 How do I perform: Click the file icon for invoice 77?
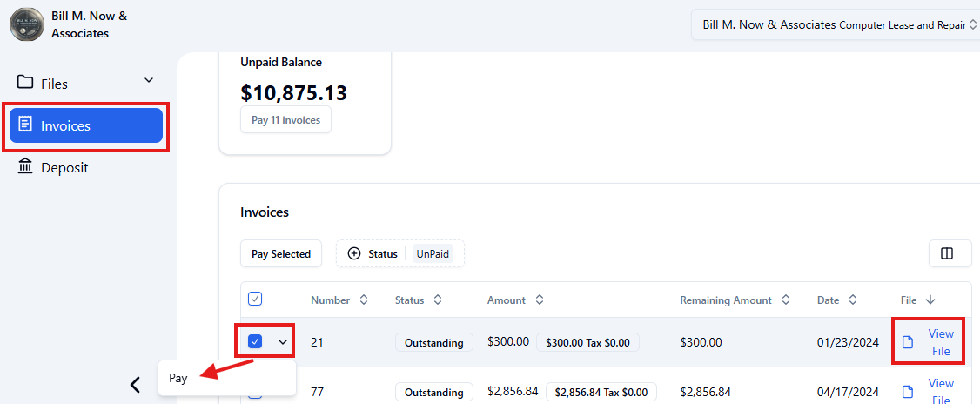pyautogui.click(x=908, y=392)
